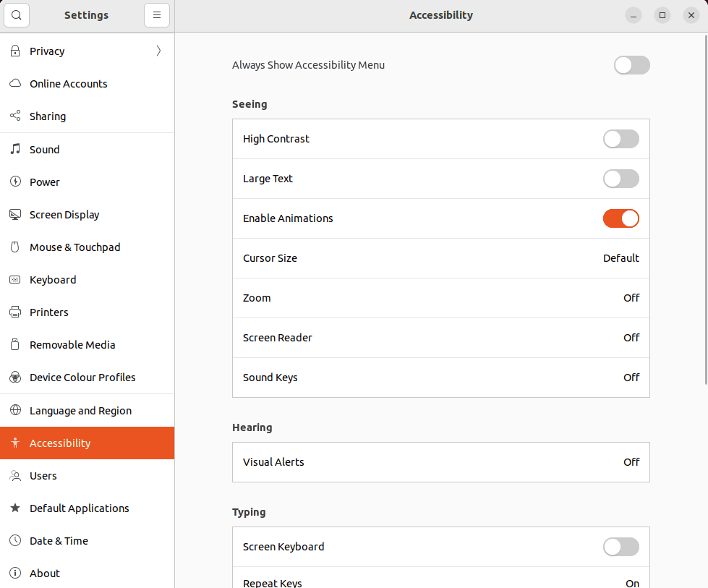Open Default Applications settings
Viewport: 708px width, 588px height.
(88, 508)
